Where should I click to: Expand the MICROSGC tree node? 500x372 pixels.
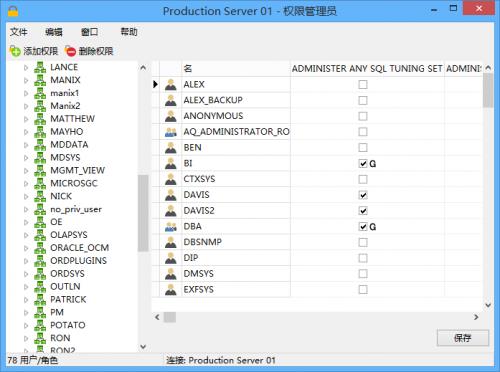(x=26, y=183)
